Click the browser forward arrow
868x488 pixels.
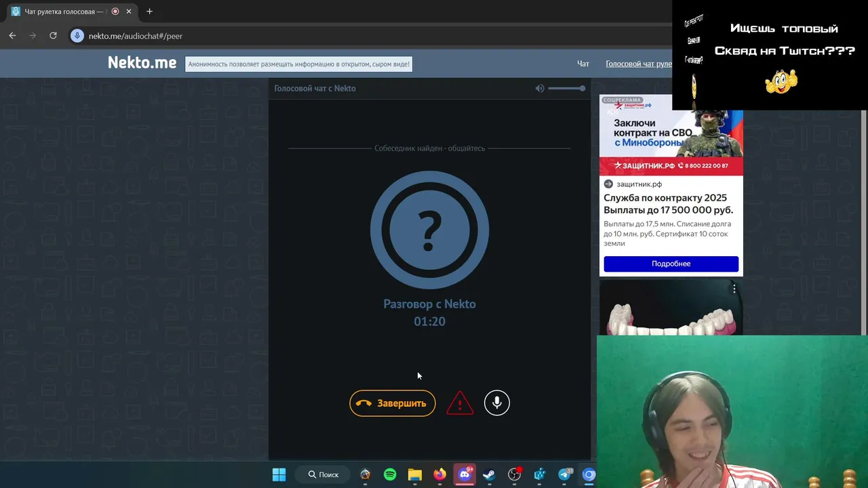[33, 36]
